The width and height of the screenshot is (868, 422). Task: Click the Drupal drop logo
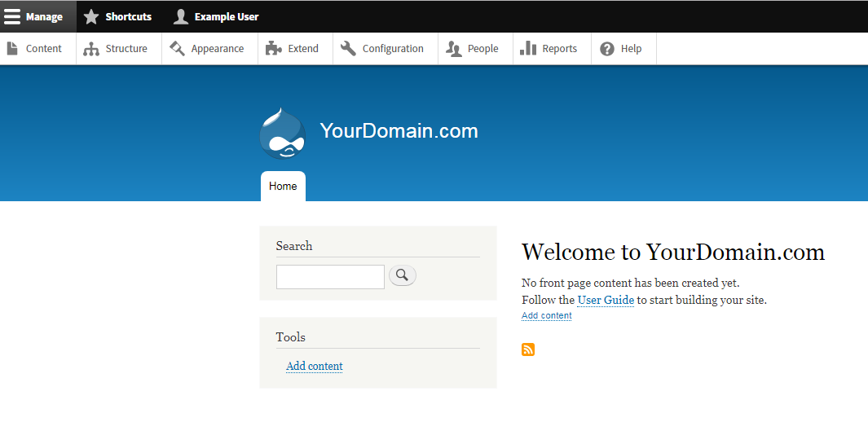282,134
